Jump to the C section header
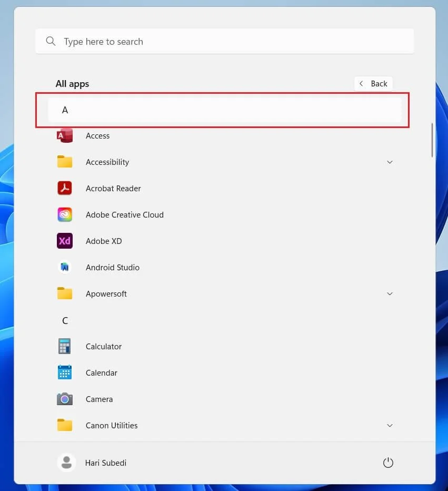448x491 pixels. coord(65,320)
